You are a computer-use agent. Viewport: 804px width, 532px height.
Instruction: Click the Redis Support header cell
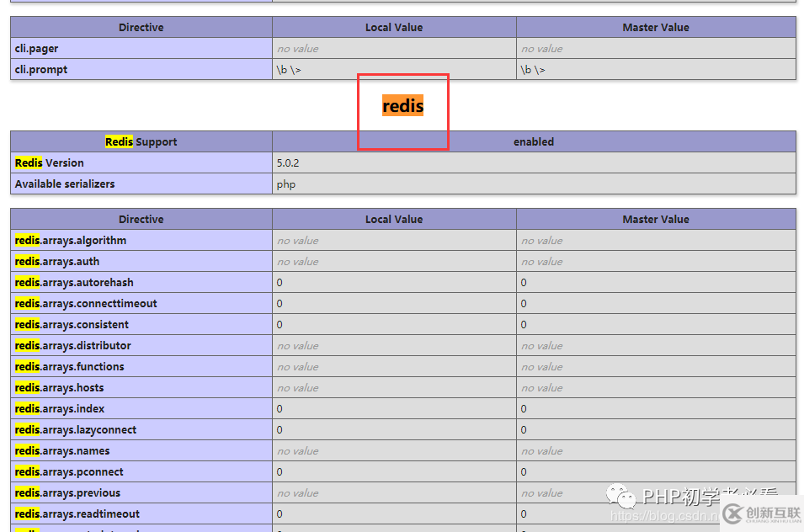pyautogui.click(x=141, y=141)
